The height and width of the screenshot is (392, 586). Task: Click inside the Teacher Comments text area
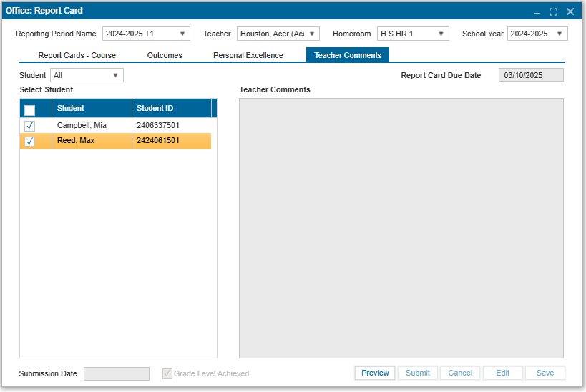[401, 227]
